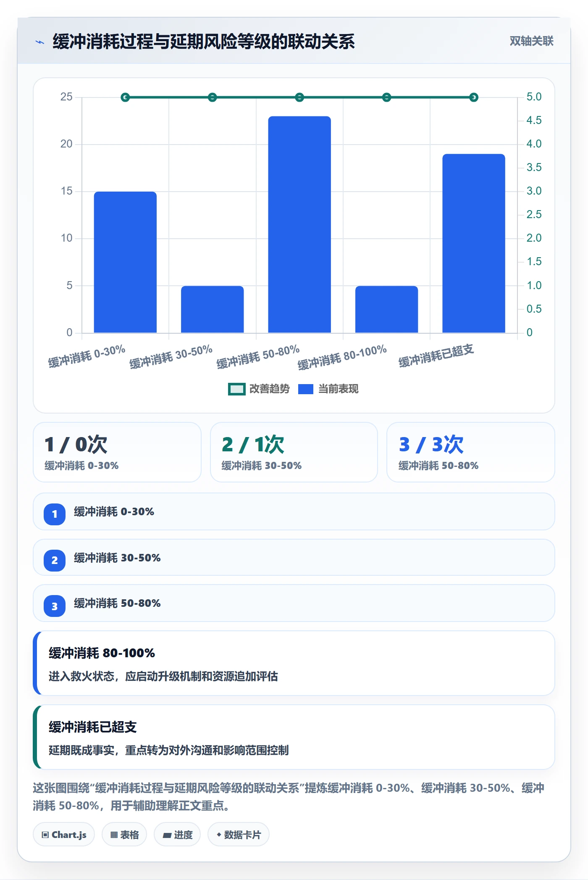Click the 缓冲消耗 80-100% card heading

click(102, 653)
